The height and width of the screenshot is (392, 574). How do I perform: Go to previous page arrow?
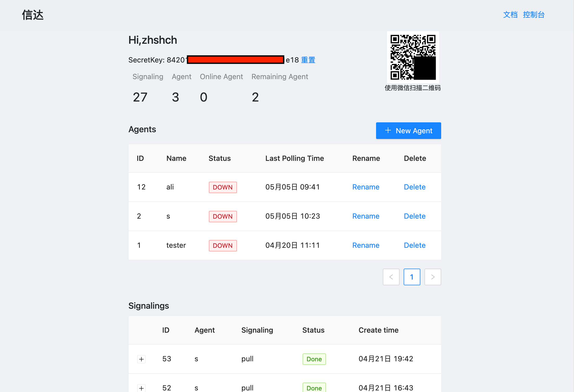(391, 277)
